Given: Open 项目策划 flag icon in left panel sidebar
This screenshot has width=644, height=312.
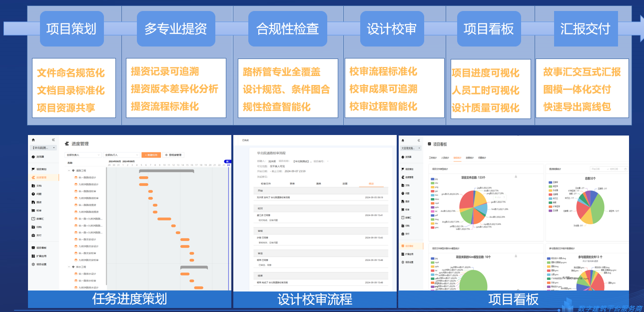Looking at the screenshot, I should (x=33, y=169).
